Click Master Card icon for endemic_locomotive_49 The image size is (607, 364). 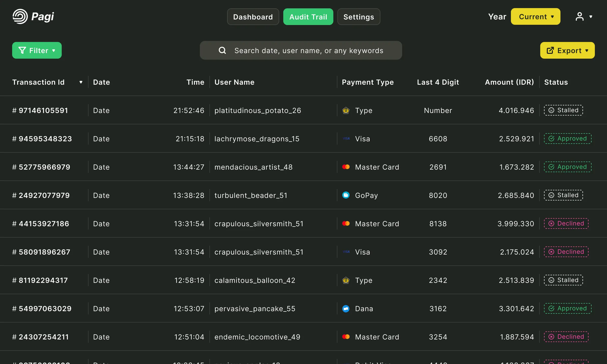[x=346, y=337]
